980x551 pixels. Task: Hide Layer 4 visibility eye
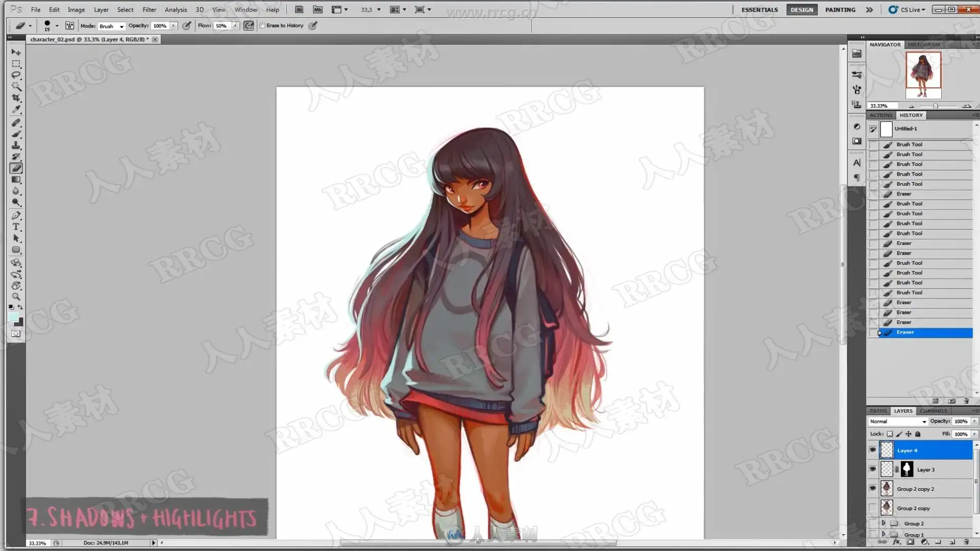pyautogui.click(x=873, y=450)
